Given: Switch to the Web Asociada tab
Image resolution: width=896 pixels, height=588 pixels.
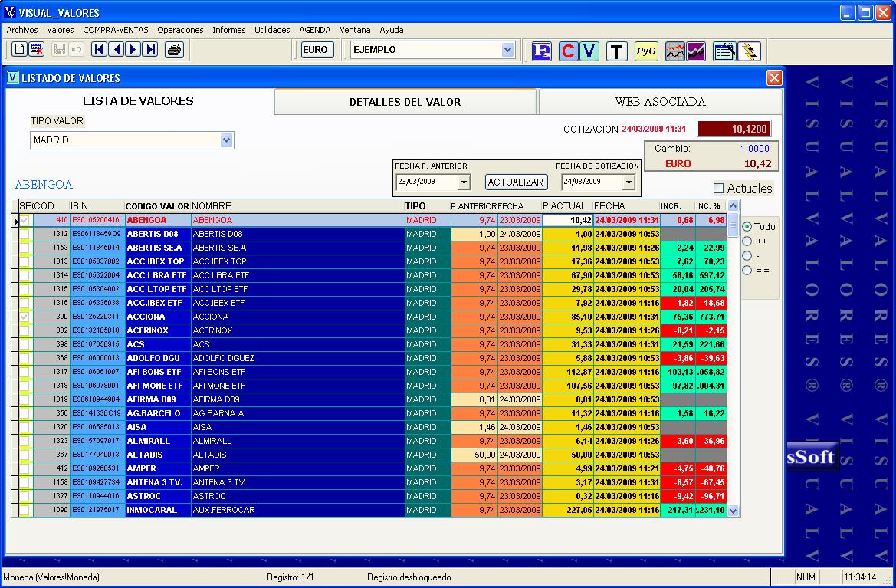Looking at the screenshot, I should [x=660, y=102].
